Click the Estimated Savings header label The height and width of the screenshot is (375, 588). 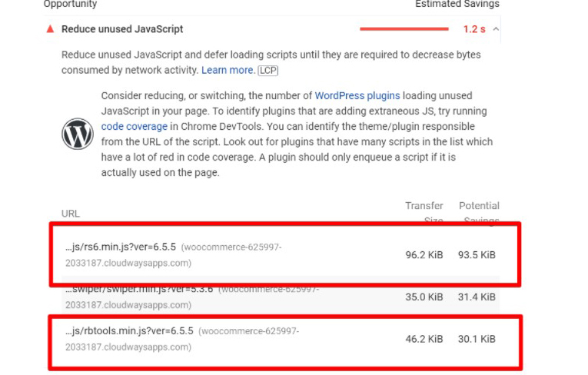tap(457, 4)
